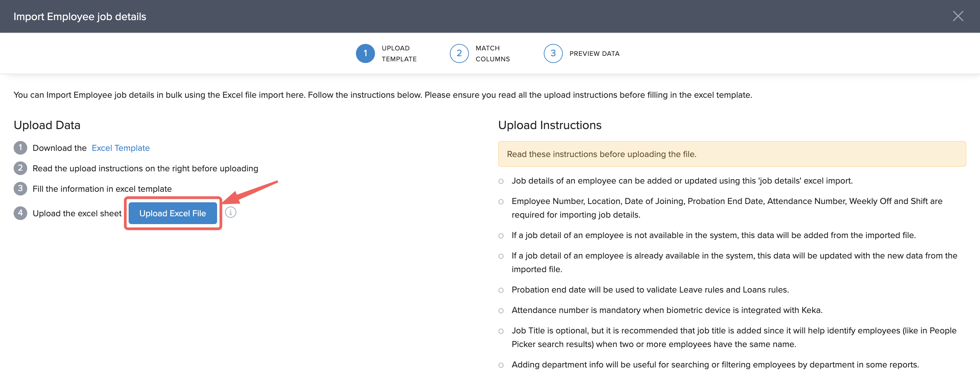Click the numbered 1 badge beside Download
The height and width of the screenshot is (377, 980).
(20, 148)
